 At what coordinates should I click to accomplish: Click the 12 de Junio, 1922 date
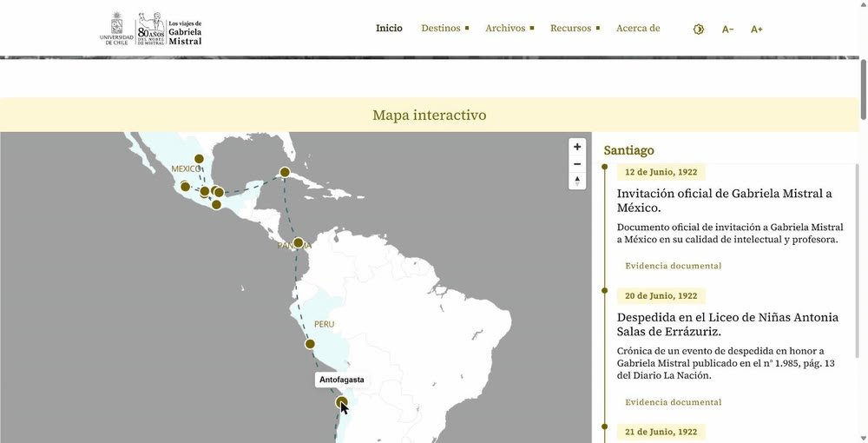[661, 172]
